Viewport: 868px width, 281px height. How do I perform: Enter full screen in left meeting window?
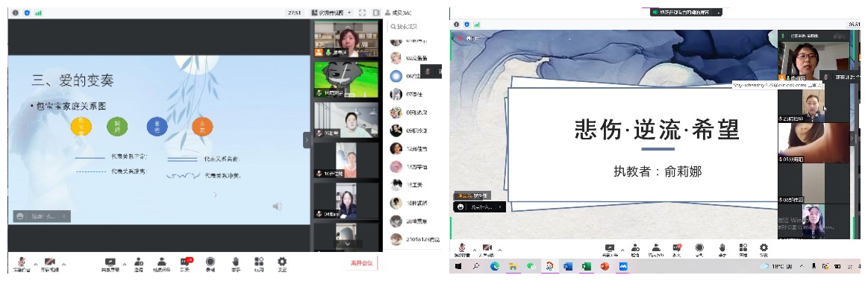point(363,12)
